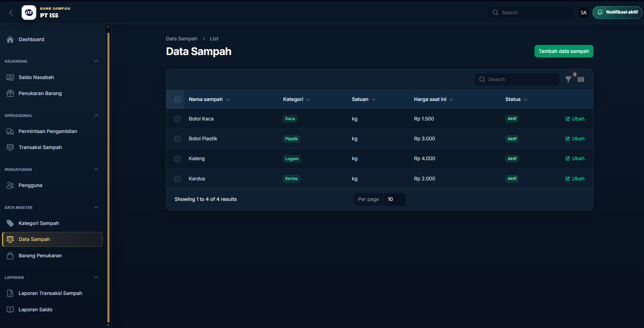
Task: Collapse the PENGATURAN sidebar group
Action: tap(96, 170)
